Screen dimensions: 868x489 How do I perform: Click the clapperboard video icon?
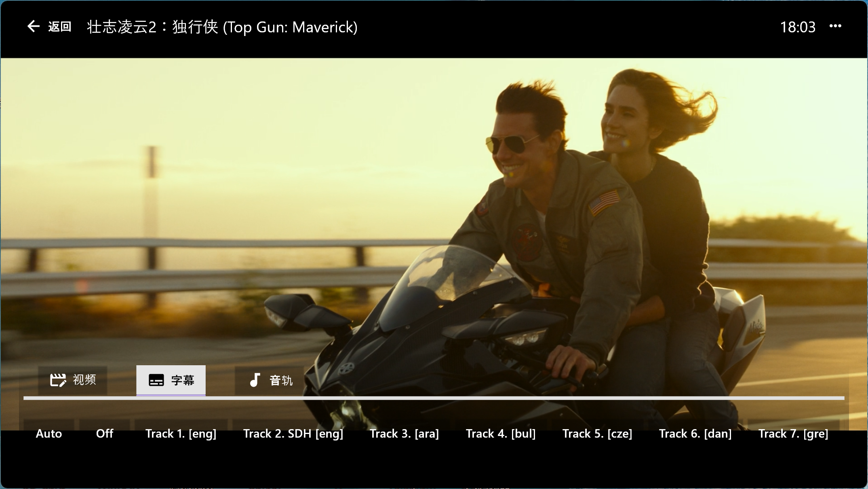[x=58, y=380]
